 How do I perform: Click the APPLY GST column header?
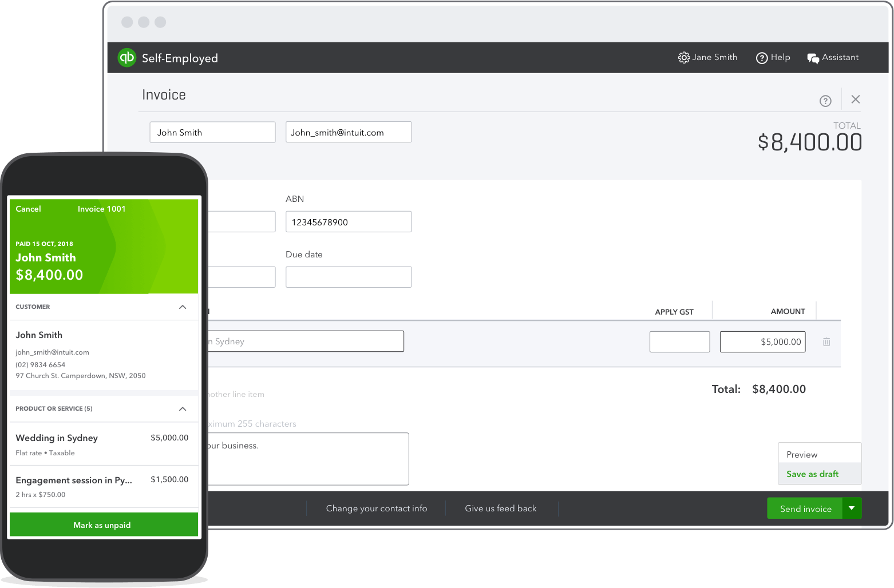(674, 312)
